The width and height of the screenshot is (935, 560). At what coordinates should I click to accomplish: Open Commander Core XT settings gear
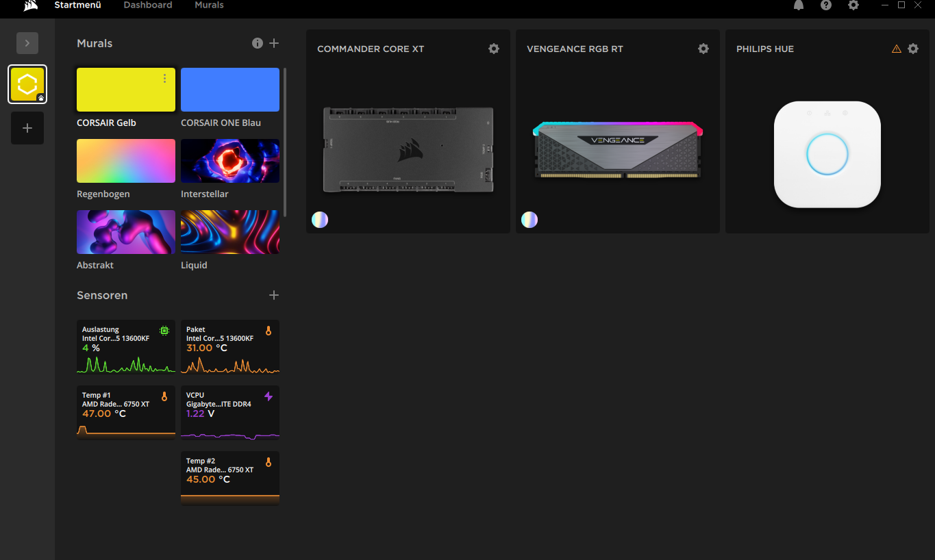click(x=494, y=49)
